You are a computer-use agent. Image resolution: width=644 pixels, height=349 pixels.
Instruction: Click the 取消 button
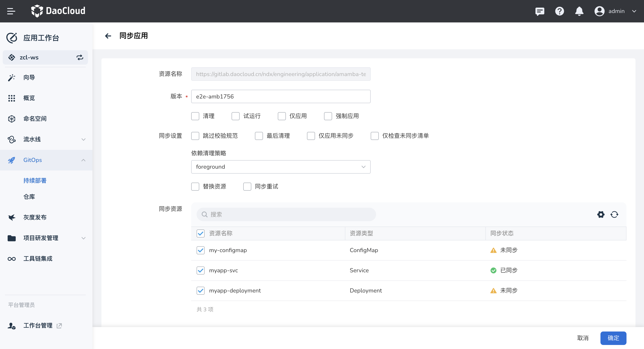click(583, 338)
